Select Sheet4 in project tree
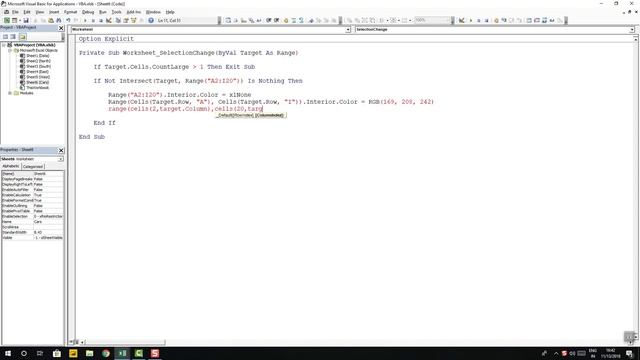This screenshot has height=360, width=640. click(38, 71)
